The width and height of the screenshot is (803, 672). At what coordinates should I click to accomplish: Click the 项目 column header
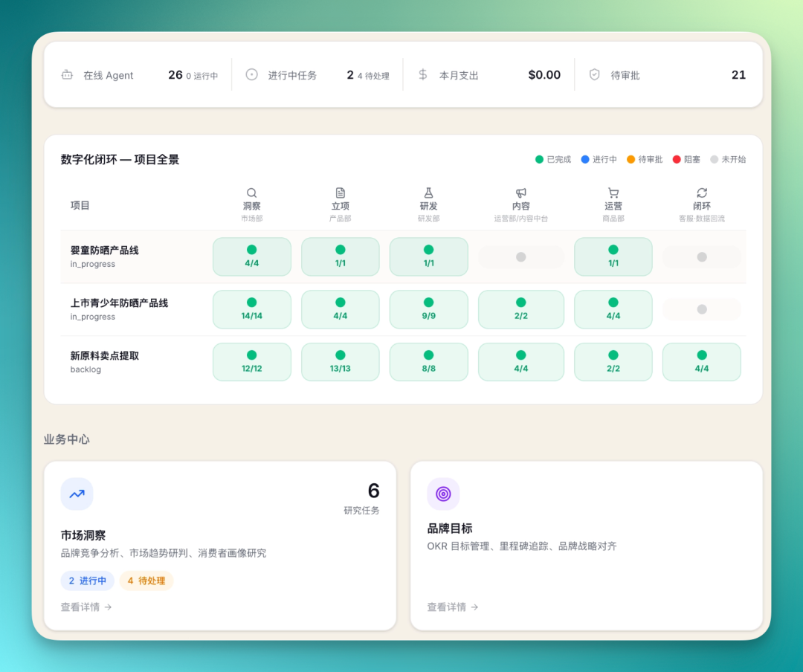tap(80, 205)
